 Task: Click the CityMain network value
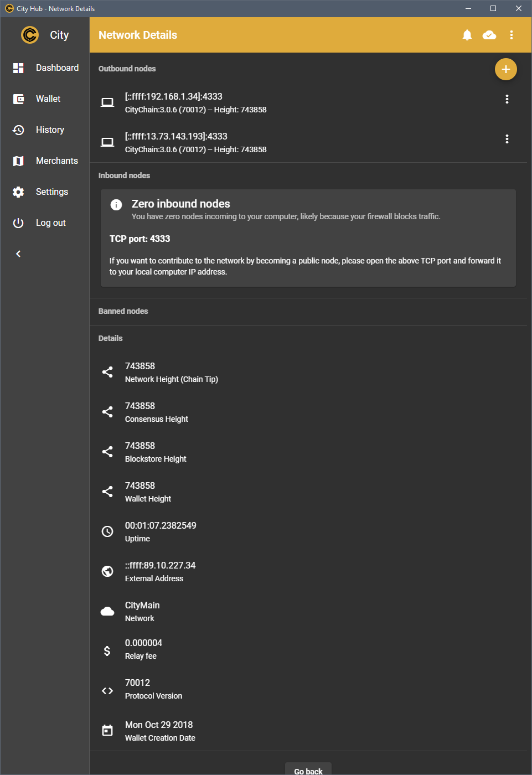pos(142,605)
